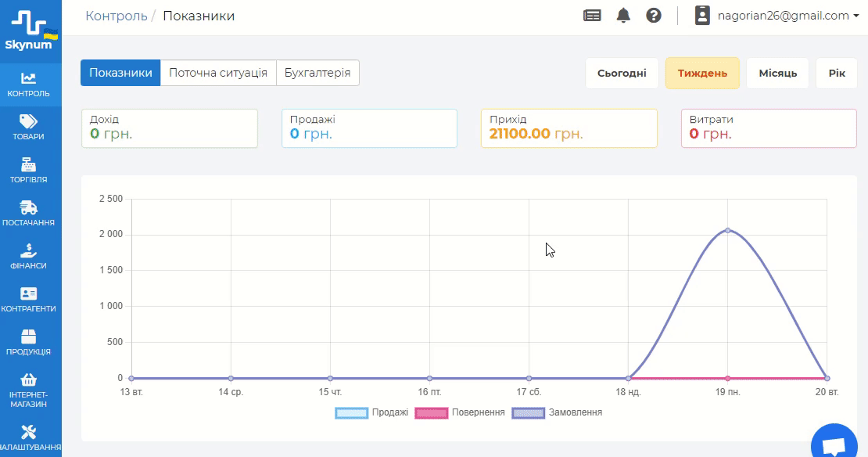The image size is (868, 457).
Task: Open Контрагенти contacts icon
Action: tap(29, 293)
